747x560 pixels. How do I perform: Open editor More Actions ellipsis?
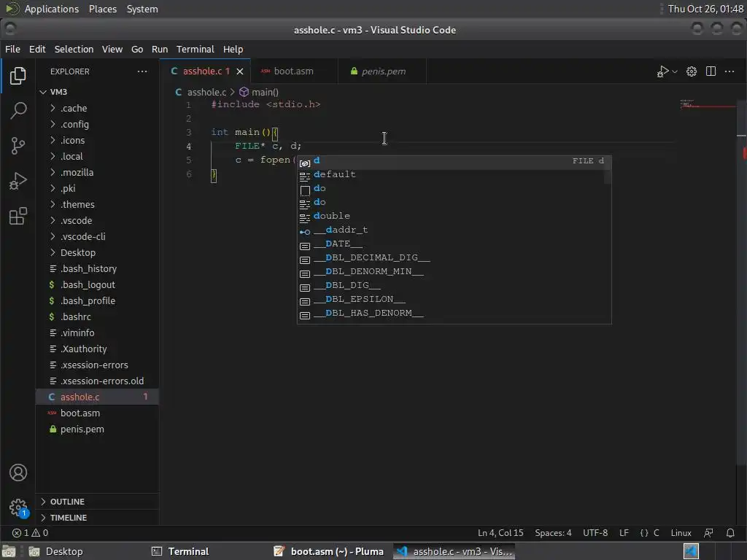(x=729, y=71)
